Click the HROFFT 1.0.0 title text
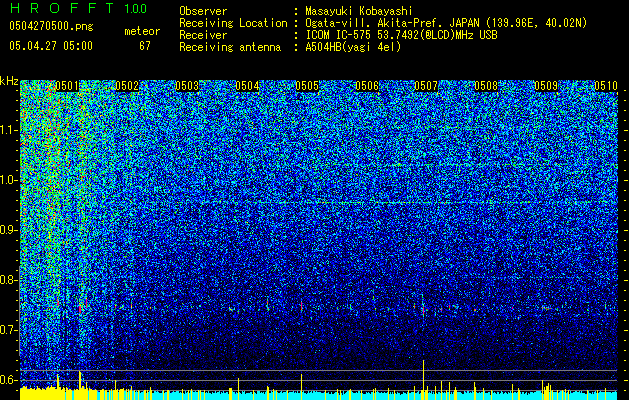Screen dimensions: 629x400 pos(78,8)
